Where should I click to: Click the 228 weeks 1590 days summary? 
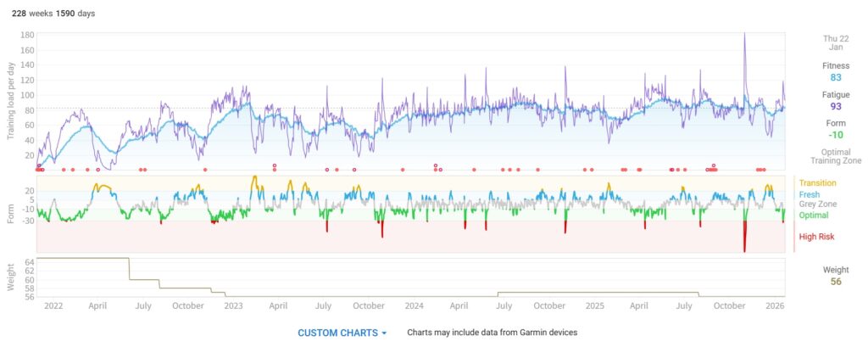coord(53,14)
